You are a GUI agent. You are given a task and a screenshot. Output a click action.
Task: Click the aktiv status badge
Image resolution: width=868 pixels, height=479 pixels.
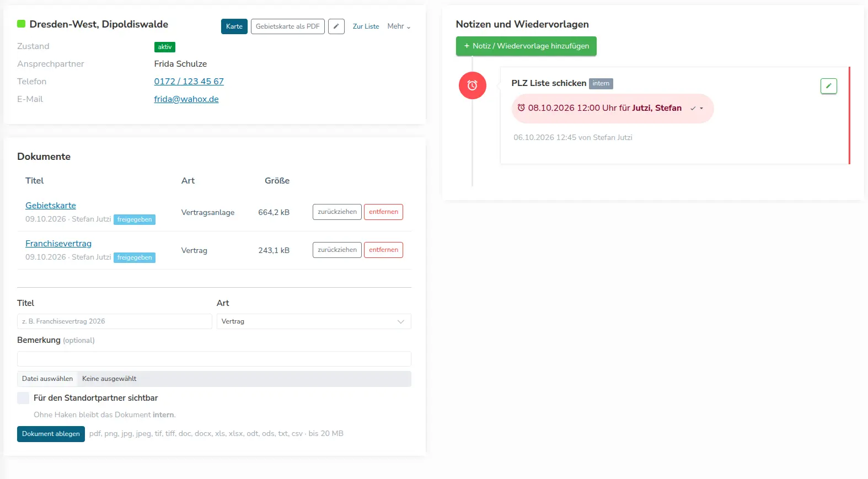(165, 47)
